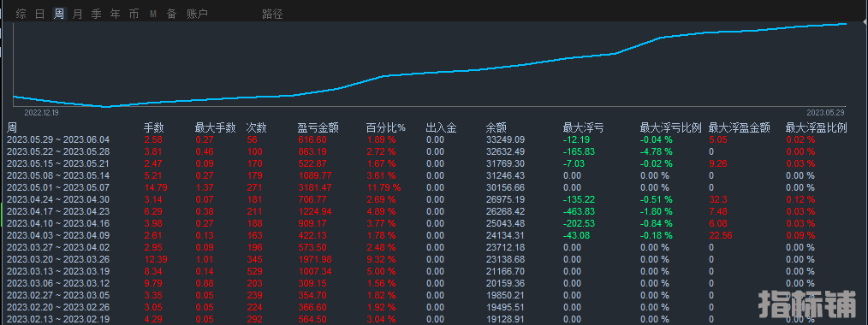The image size is (868, 325).
Task: Click the chart start date 2022.12.19
Action: [41, 112]
